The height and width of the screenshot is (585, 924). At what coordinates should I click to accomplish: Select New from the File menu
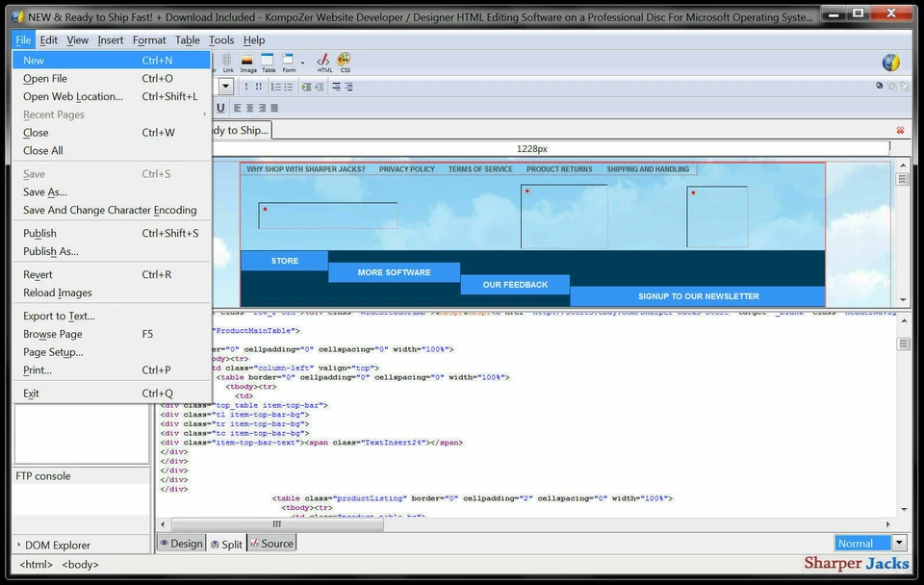[34, 60]
